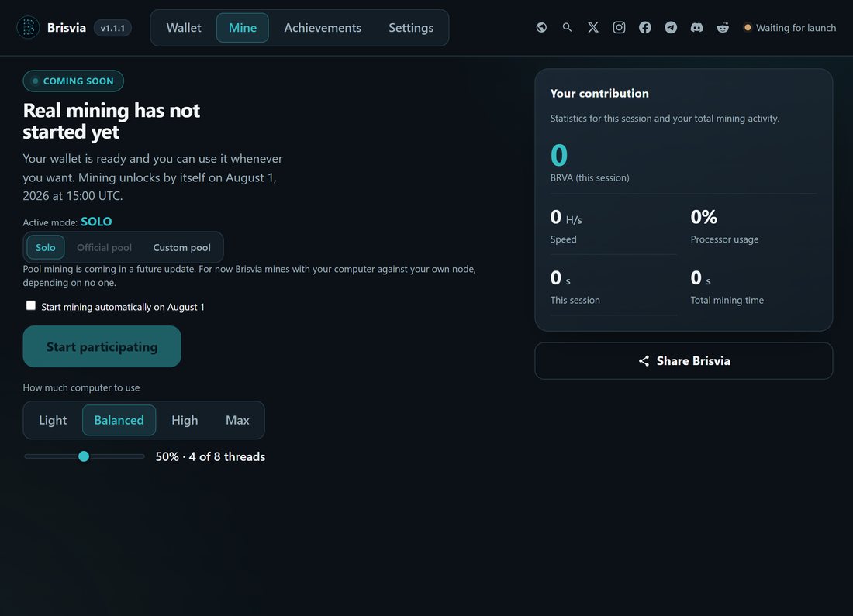
Task: Click the thread usage slider handle
Action: point(84,456)
